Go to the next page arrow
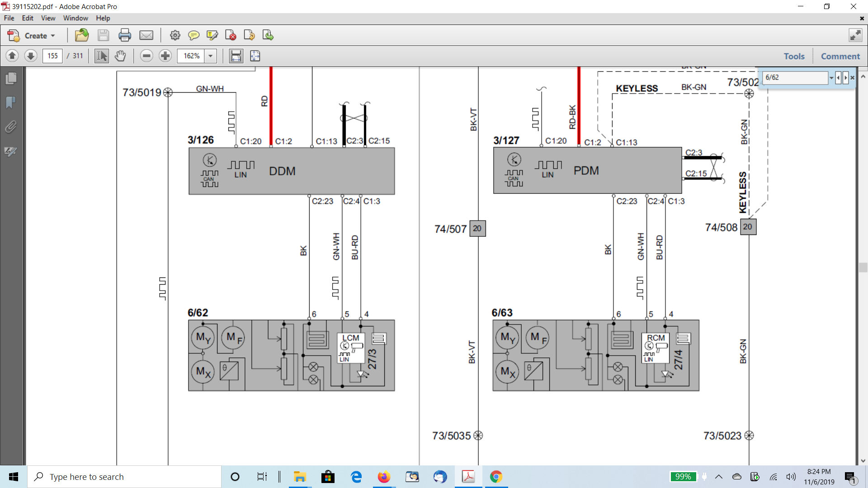The width and height of the screenshot is (868, 488). (x=30, y=56)
